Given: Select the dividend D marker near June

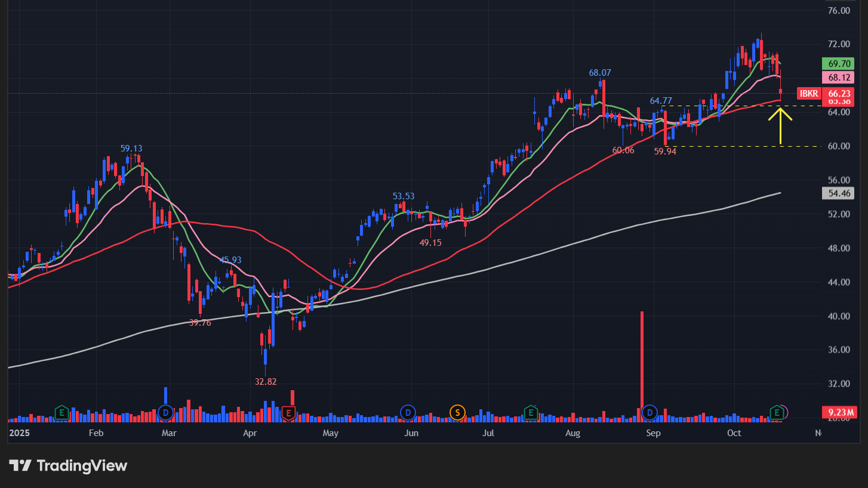Looking at the screenshot, I should tap(408, 412).
